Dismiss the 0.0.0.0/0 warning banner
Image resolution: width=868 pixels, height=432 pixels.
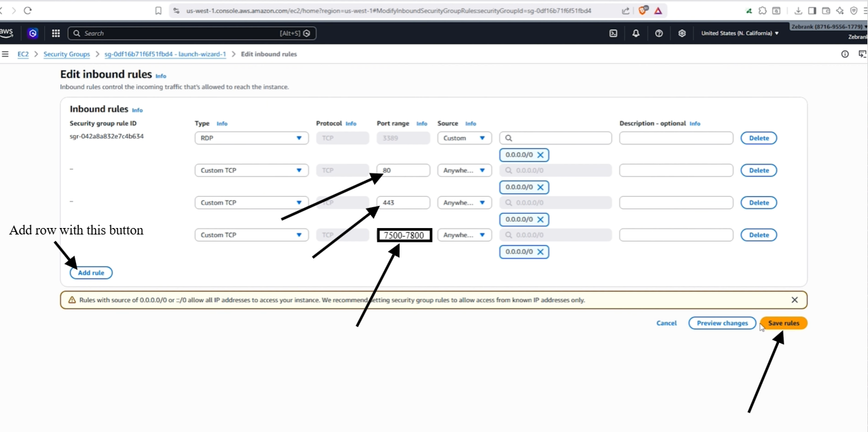[795, 300]
